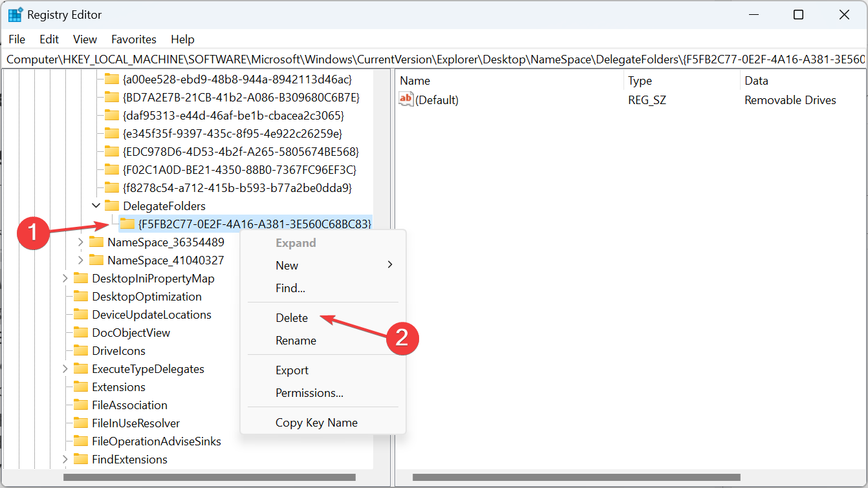Click the (Default) string value icon
This screenshot has width=868, height=488.
pos(406,100)
